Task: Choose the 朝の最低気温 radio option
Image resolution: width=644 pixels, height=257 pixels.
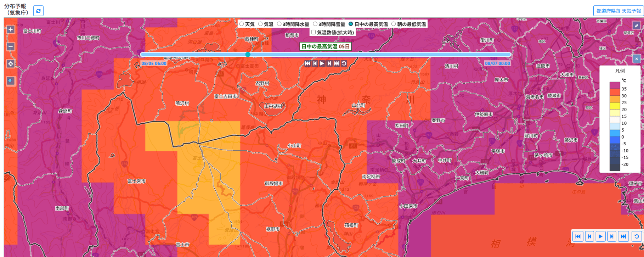Action: (x=394, y=24)
